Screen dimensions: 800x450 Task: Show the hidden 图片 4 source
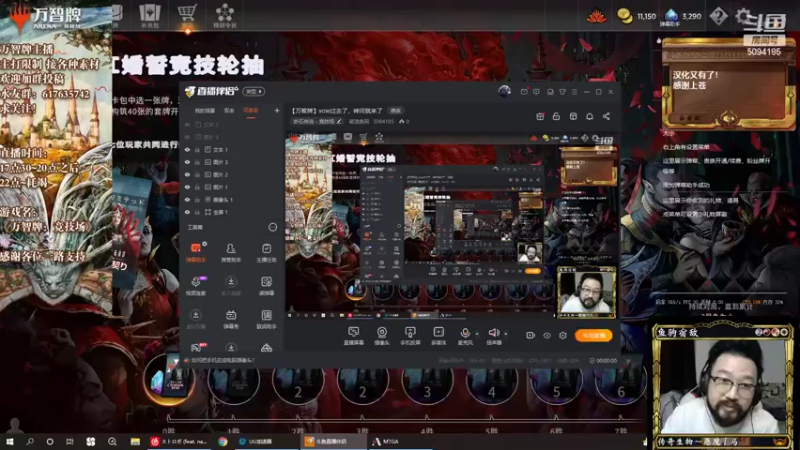point(187,137)
